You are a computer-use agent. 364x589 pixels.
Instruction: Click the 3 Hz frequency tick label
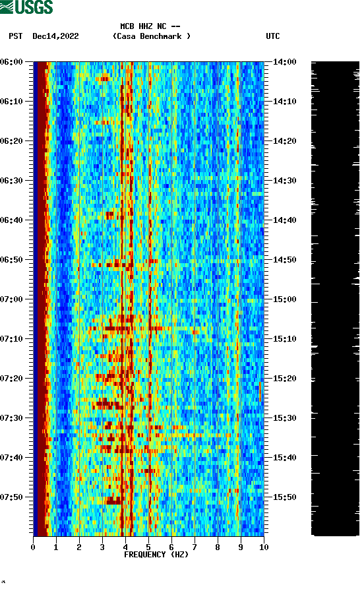click(x=102, y=547)
